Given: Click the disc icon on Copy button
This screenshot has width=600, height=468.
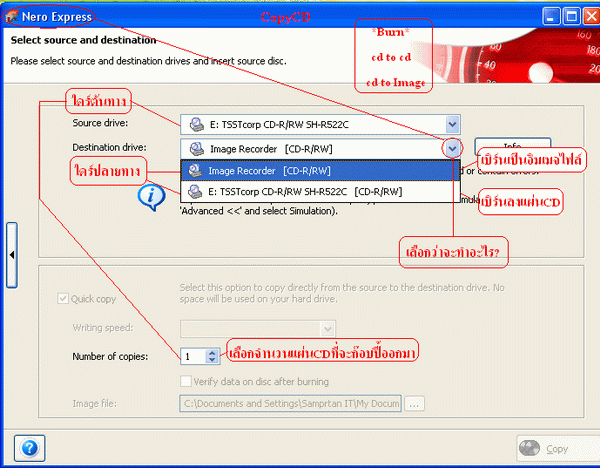Looking at the screenshot, I should click(x=530, y=448).
